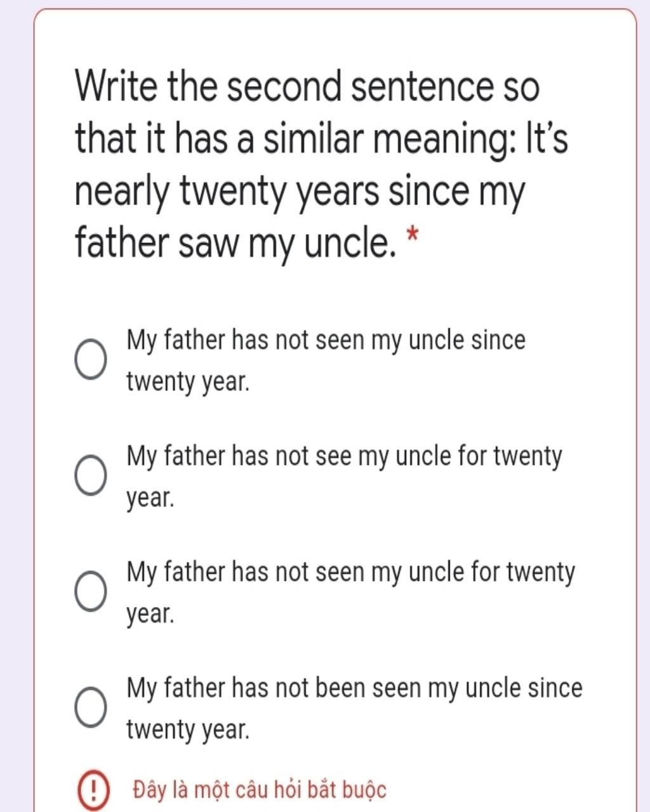Click the "Đây là một câu hỏi bắt buộc" message
The height and width of the screenshot is (812, 650).
(x=260, y=790)
